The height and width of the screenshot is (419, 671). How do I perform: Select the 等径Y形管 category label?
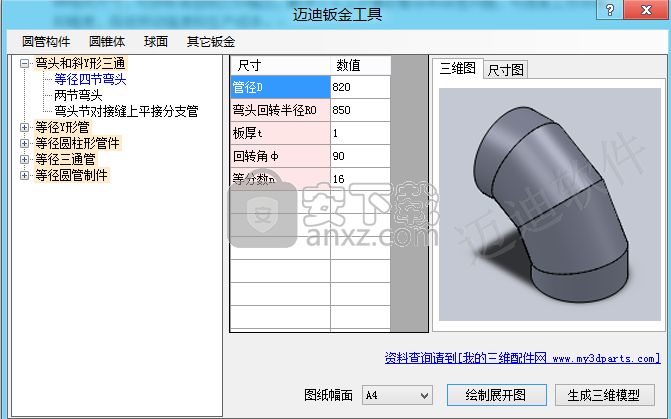pyautogui.click(x=62, y=127)
